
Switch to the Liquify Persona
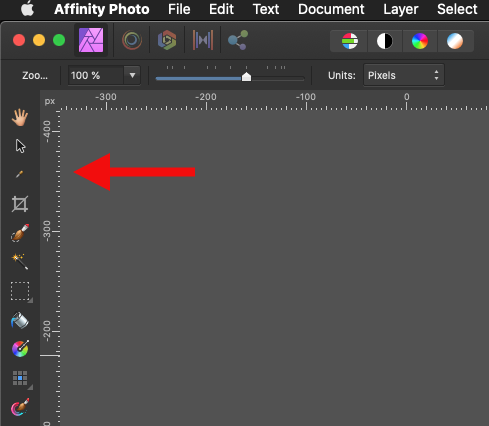point(132,40)
